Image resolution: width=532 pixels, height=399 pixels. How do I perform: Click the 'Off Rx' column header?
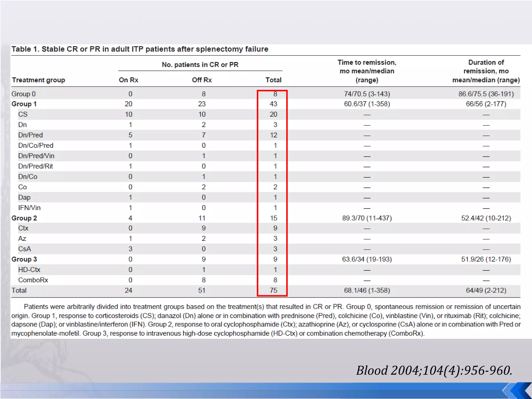pyautogui.click(x=202, y=80)
